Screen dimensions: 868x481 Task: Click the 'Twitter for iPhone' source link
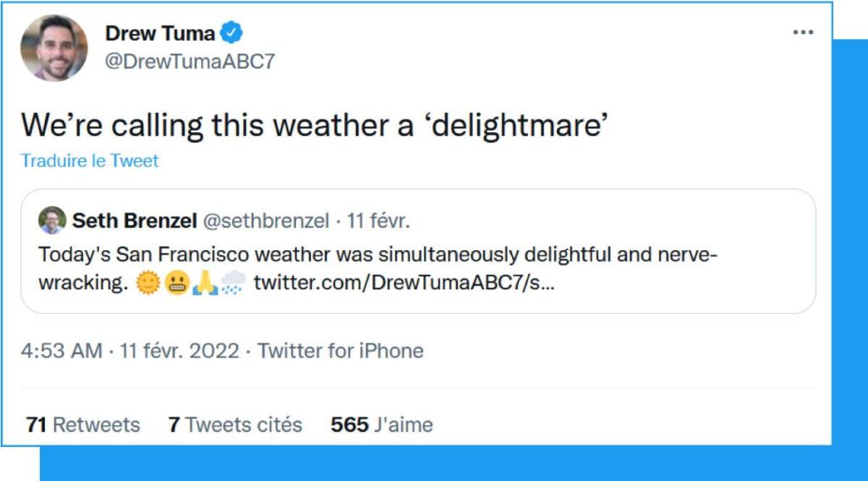(341, 350)
